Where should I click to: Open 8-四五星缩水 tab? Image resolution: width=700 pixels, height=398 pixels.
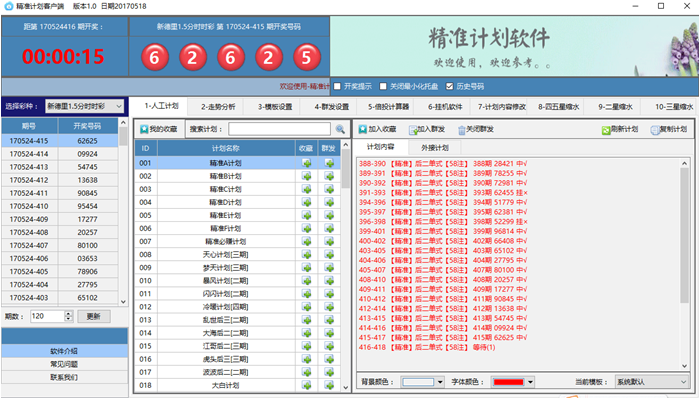click(558, 107)
